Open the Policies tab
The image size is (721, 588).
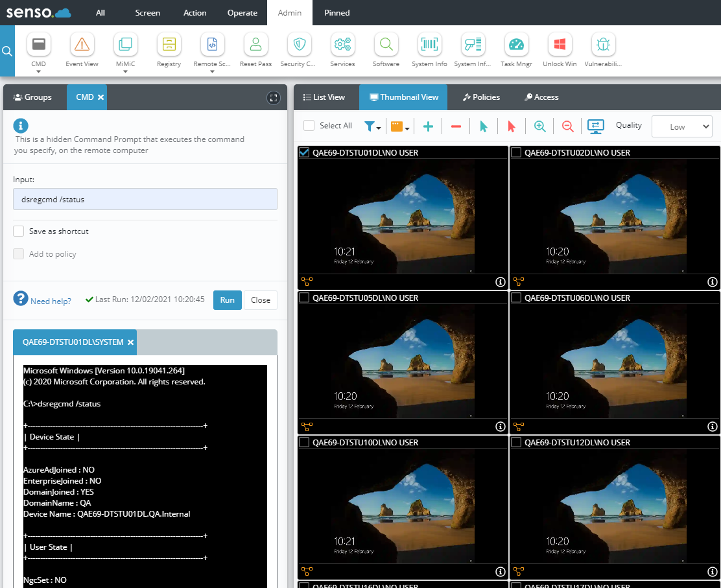click(482, 97)
